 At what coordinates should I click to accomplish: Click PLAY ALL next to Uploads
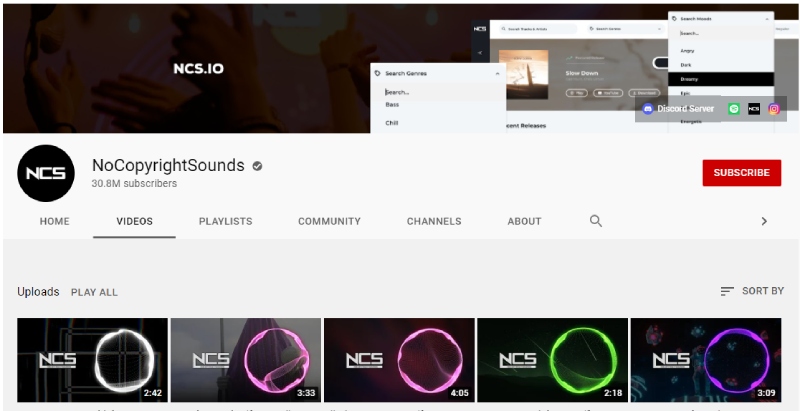pyautogui.click(x=94, y=292)
